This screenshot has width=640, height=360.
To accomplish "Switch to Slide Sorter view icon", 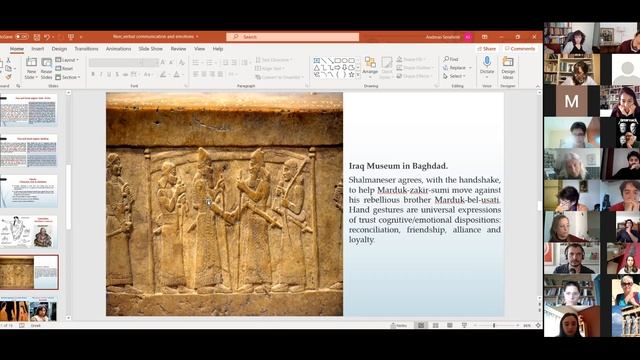I will [436, 325].
